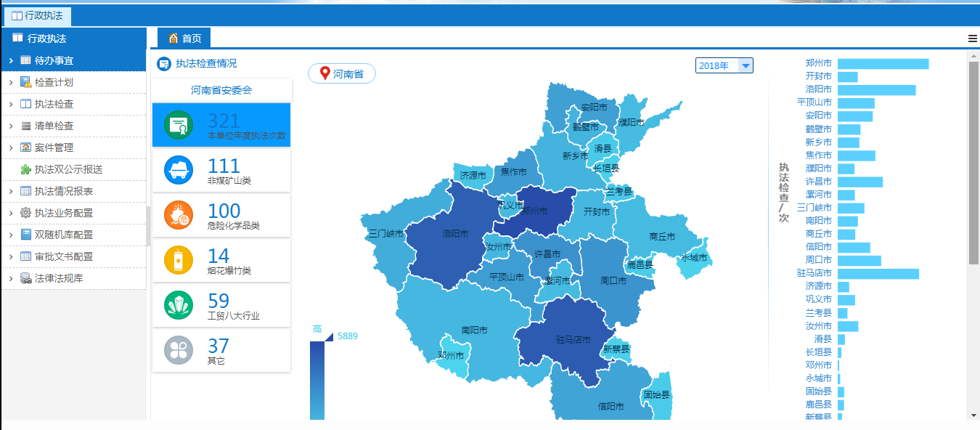Click the blue mining cart icon
Screen dimensions: 980x430
coord(178,170)
